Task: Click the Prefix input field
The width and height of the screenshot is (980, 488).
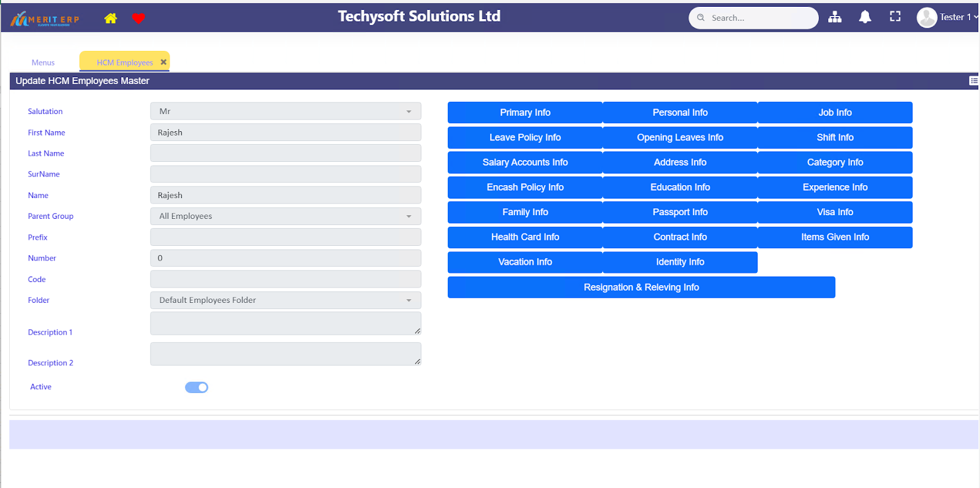Action: 285,237
